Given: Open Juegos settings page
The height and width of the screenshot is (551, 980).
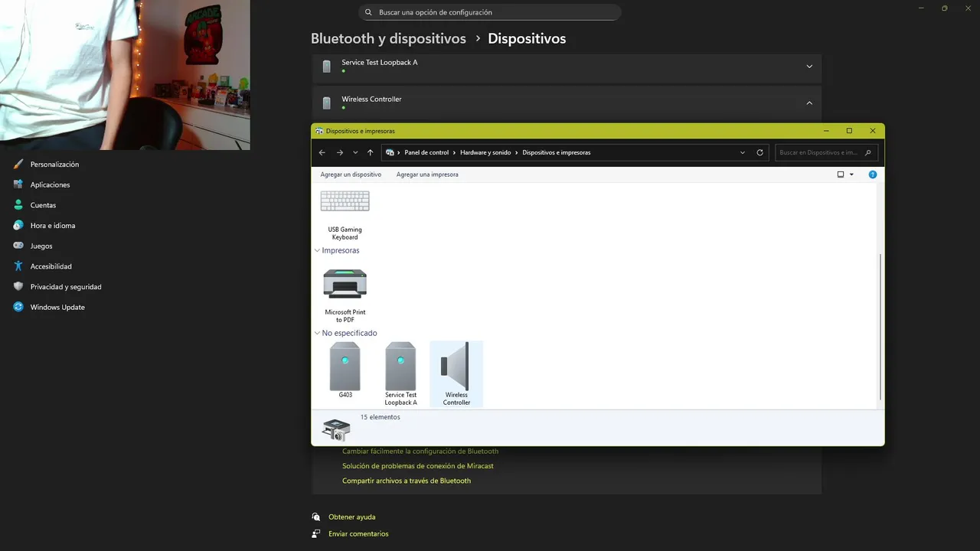Looking at the screenshot, I should (x=41, y=246).
